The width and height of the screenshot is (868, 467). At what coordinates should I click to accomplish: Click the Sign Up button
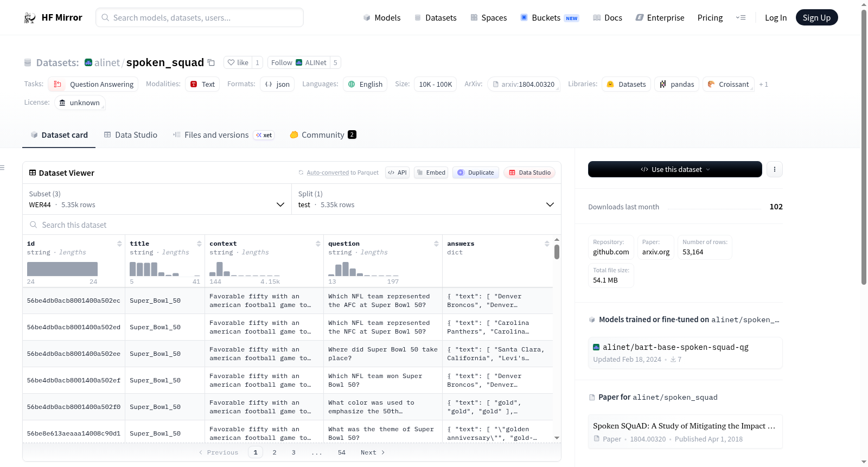[x=816, y=18]
